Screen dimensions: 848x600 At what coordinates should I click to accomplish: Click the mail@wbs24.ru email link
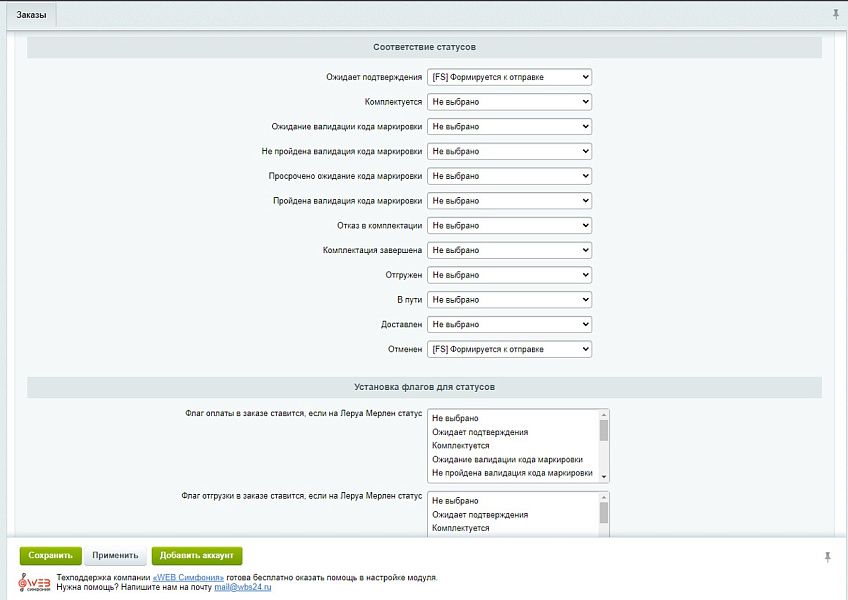pyautogui.click(x=242, y=588)
